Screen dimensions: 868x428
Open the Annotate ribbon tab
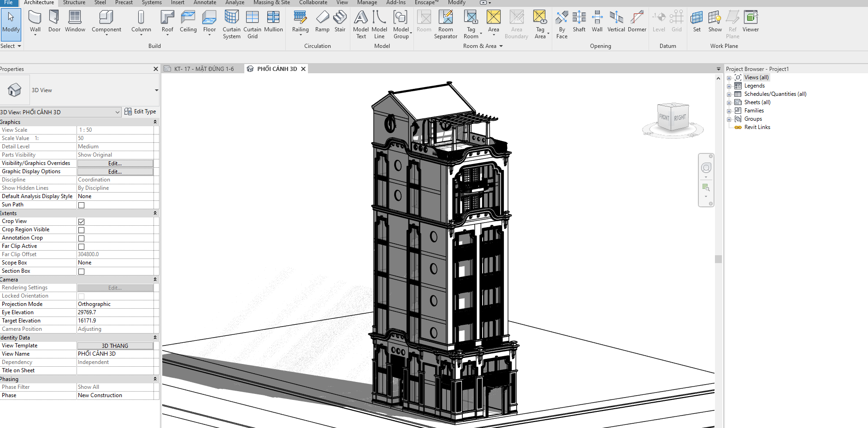pyautogui.click(x=205, y=3)
